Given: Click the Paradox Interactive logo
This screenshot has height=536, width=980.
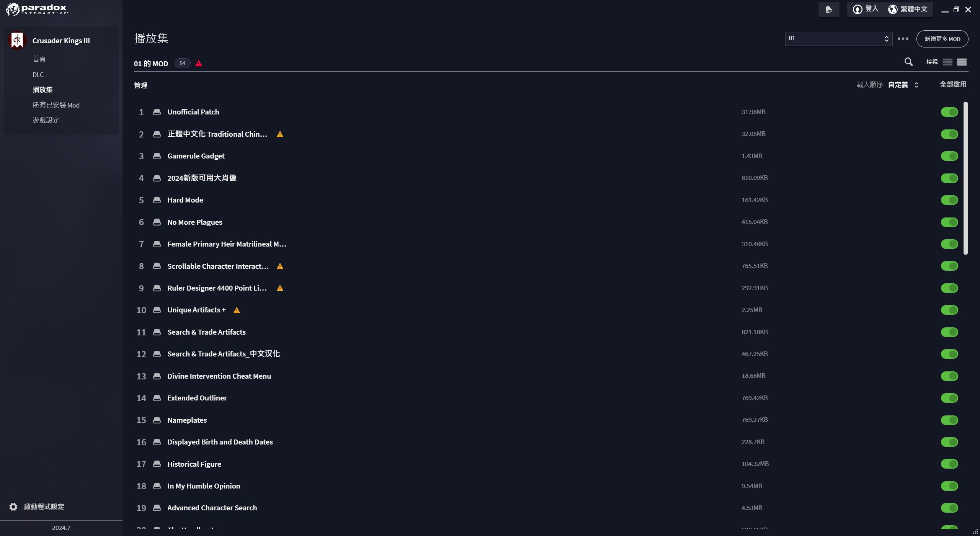Looking at the screenshot, I should coord(37,9).
